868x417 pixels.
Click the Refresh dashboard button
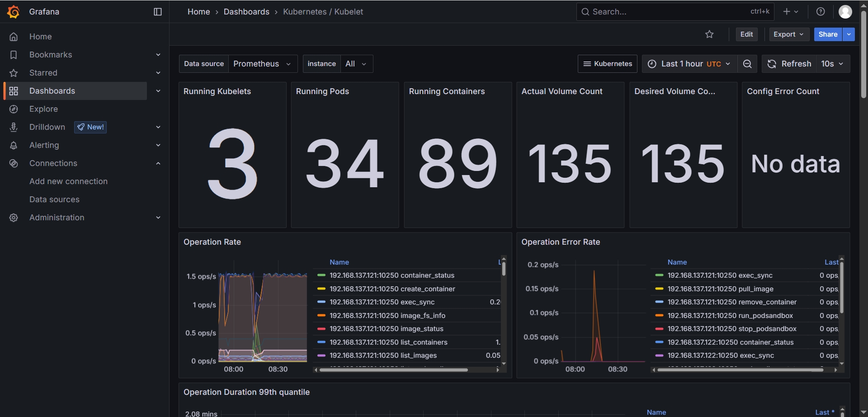(789, 64)
